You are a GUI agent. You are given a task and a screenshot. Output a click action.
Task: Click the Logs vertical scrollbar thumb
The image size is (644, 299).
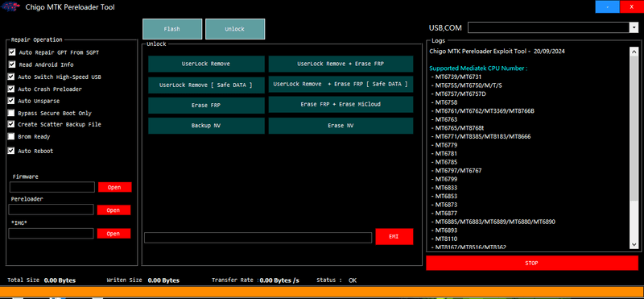[634, 129]
